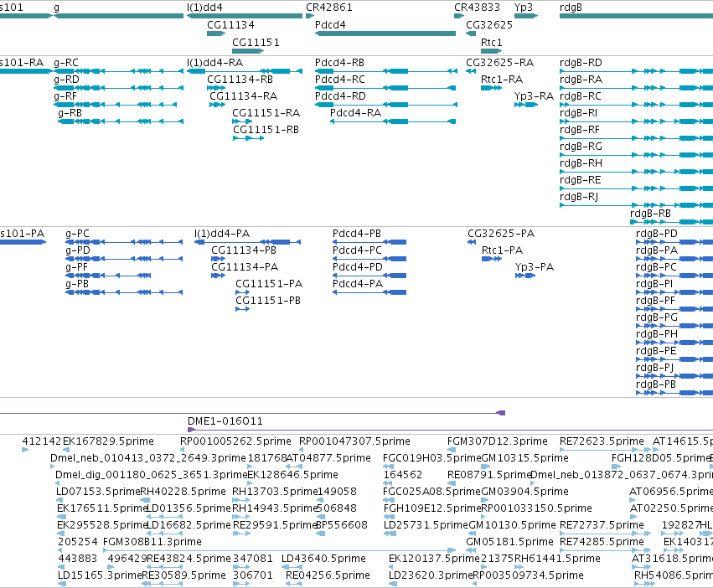Select the Pdcd4-RD transcript label

click(340, 96)
